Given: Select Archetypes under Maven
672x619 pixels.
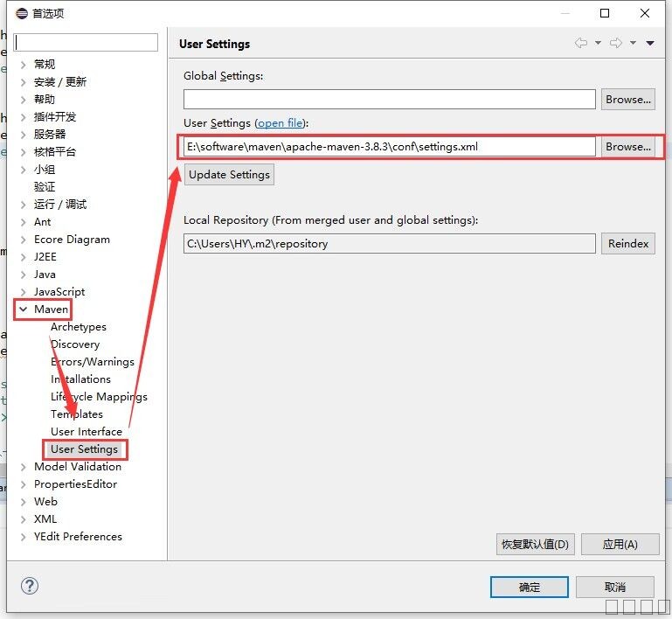Looking at the screenshot, I should (x=79, y=327).
